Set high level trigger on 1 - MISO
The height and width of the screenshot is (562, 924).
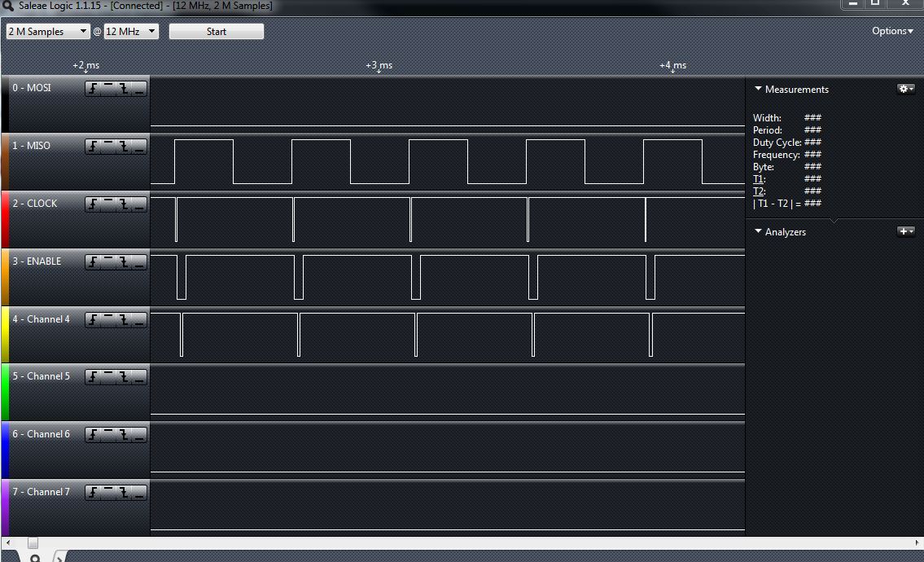[108, 147]
